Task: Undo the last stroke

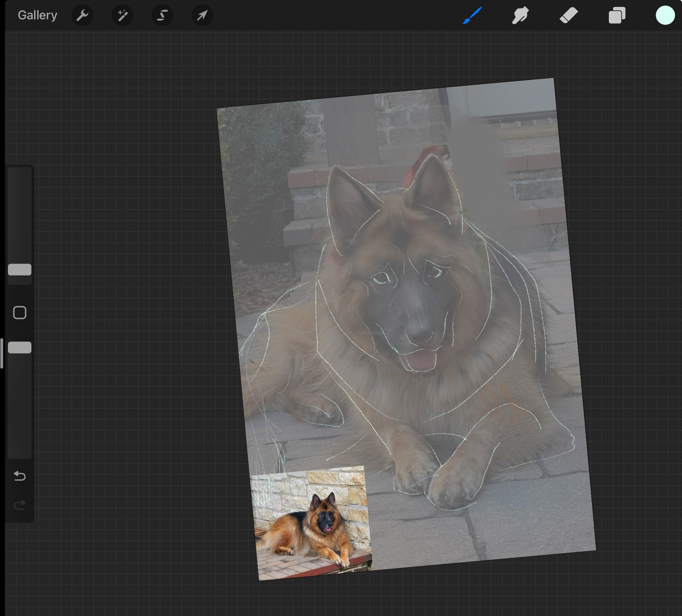Action: (20, 476)
